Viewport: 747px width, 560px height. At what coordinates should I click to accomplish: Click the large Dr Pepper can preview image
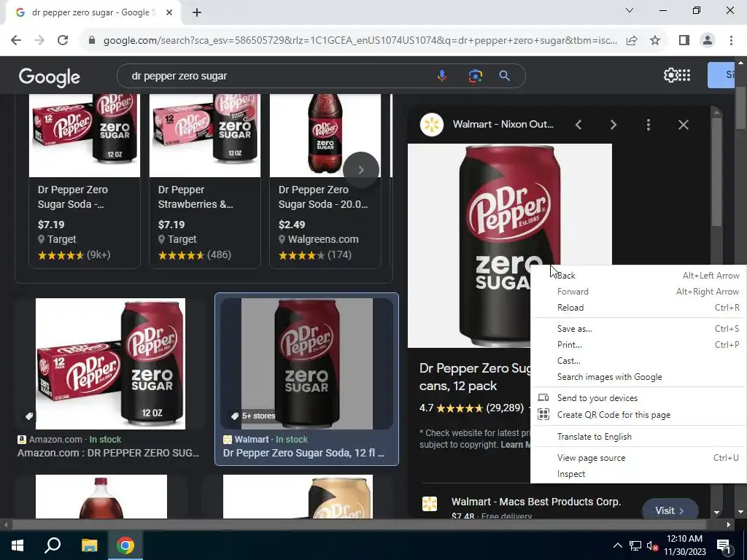510,245
